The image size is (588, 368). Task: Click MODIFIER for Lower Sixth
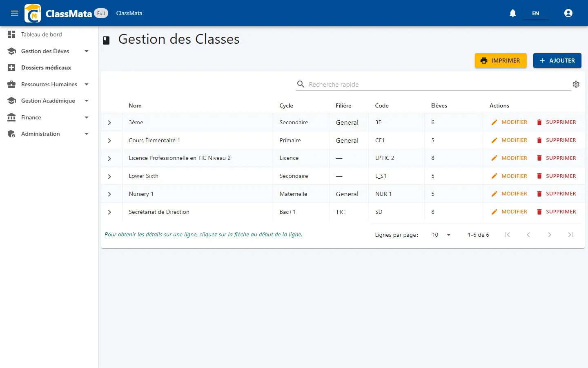click(x=509, y=176)
